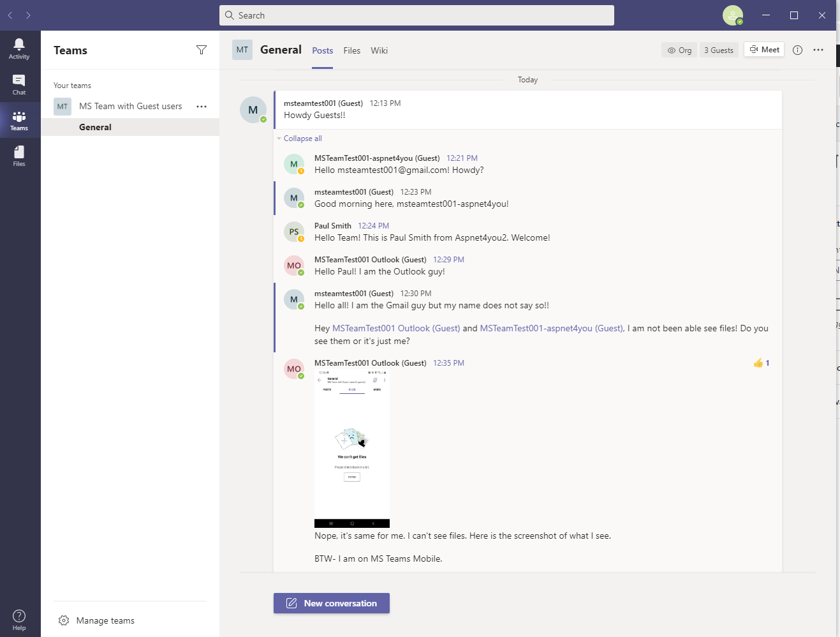Click the "BTW- I am on MS Teams Mobile." text
Screen dimensions: 840x637
coord(378,558)
